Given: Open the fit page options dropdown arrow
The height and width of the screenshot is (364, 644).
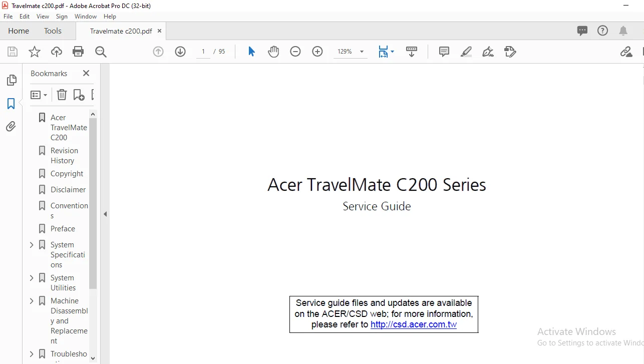Looking at the screenshot, I should pyautogui.click(x=392, y=52).
